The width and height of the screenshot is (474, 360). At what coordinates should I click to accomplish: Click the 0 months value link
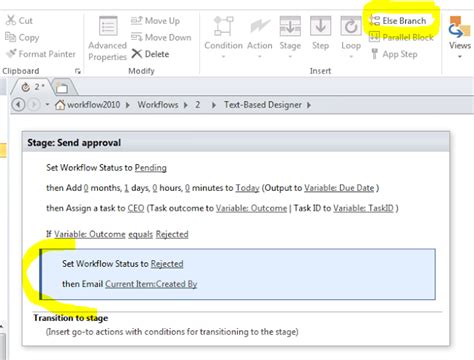(86, 188)
